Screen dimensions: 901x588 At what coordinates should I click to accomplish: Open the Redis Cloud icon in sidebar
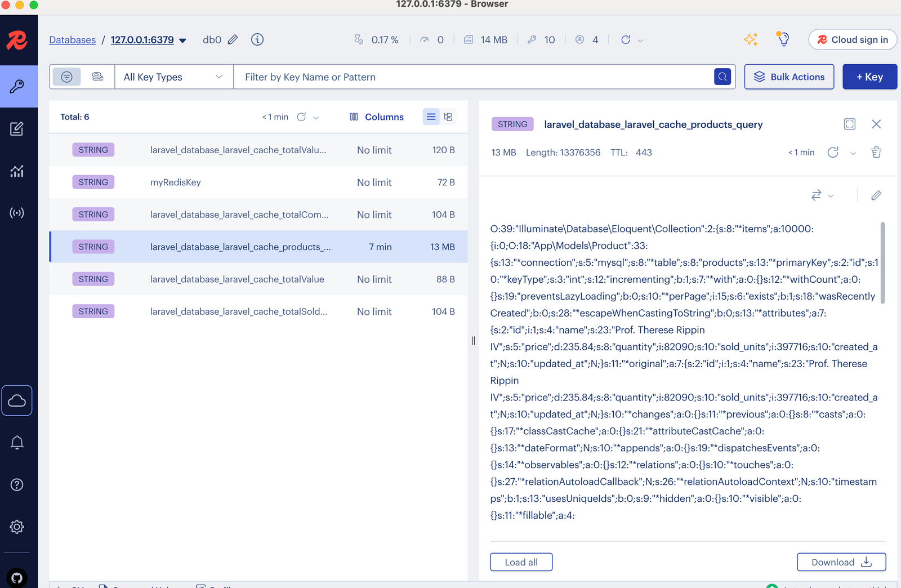17,400
